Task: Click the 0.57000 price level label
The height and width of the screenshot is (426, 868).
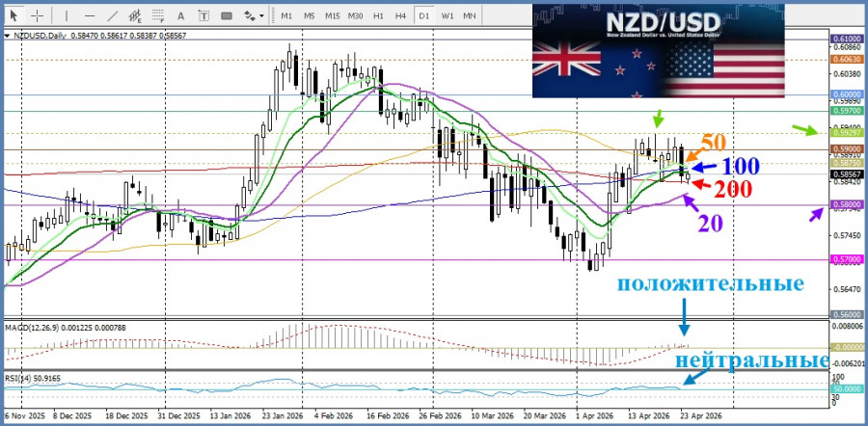Action: click(847, 259)
